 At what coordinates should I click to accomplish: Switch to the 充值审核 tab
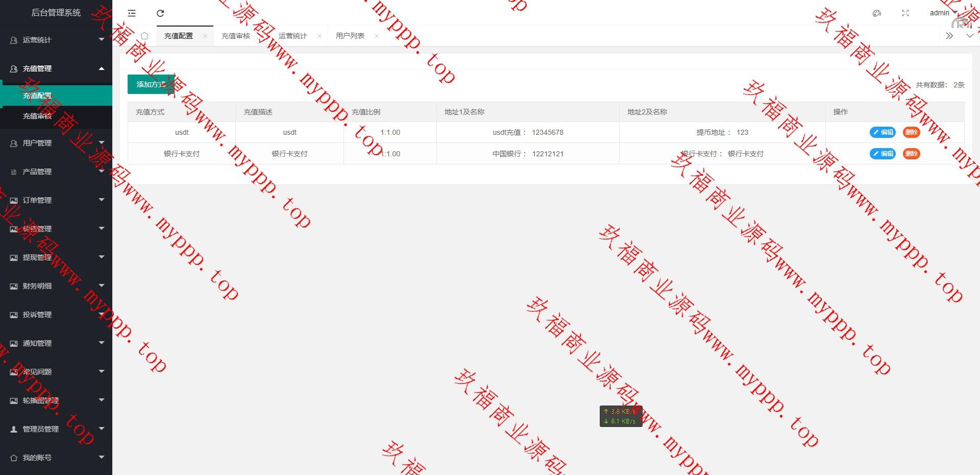(236, 36)
